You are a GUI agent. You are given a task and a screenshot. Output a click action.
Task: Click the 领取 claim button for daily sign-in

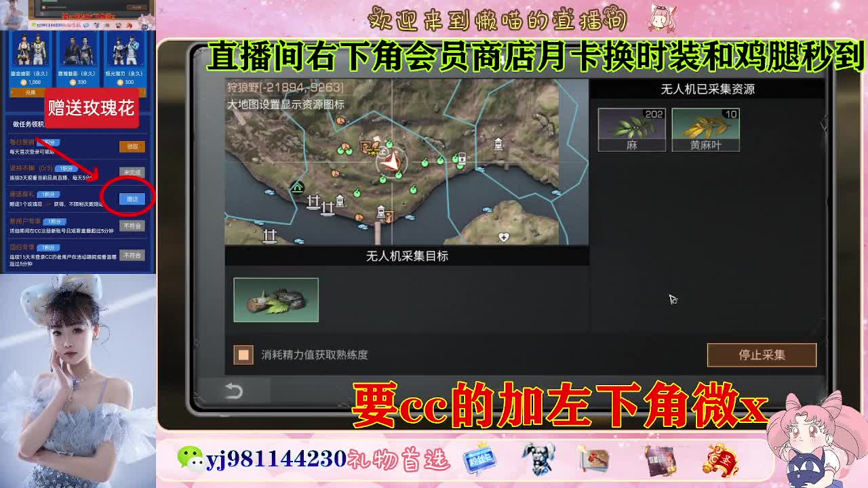click(x=133, y=146)
